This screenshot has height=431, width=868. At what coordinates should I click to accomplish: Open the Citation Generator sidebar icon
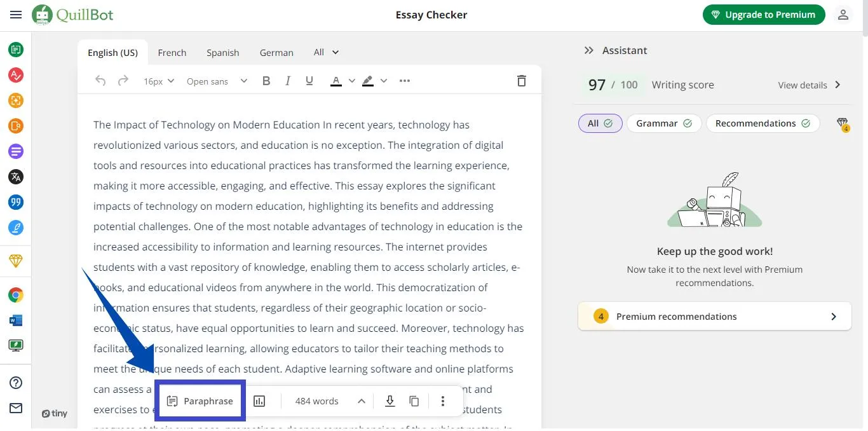15,202
